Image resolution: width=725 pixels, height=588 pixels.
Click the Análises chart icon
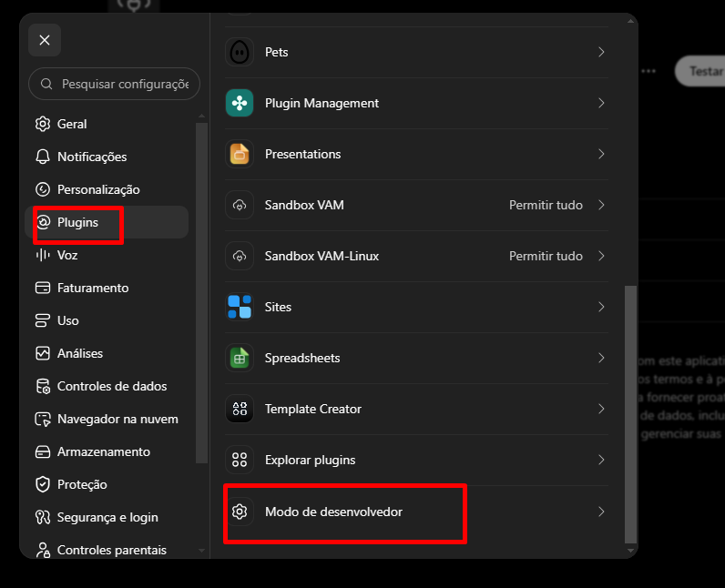43,353
